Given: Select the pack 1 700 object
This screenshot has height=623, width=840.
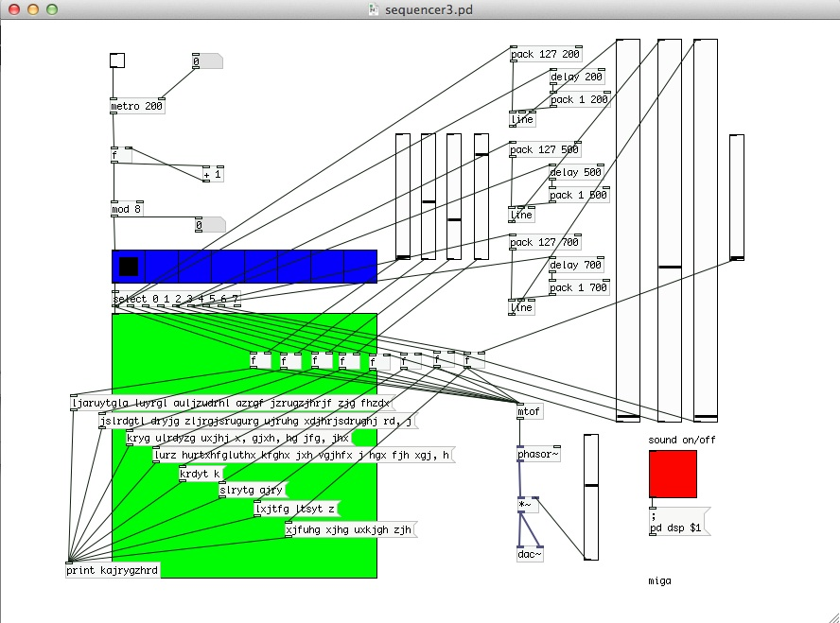Looking at the screenshot, I should (x=579, y=287).
